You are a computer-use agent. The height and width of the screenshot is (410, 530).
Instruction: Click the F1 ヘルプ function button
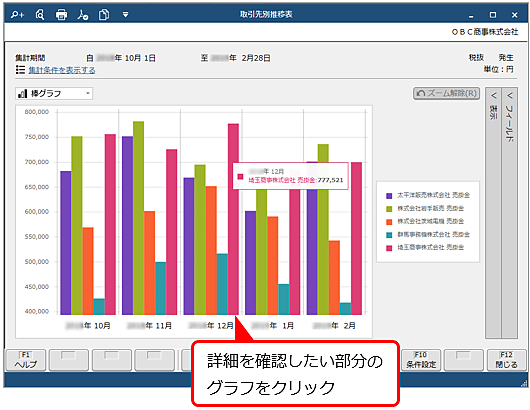pos(26,360)
